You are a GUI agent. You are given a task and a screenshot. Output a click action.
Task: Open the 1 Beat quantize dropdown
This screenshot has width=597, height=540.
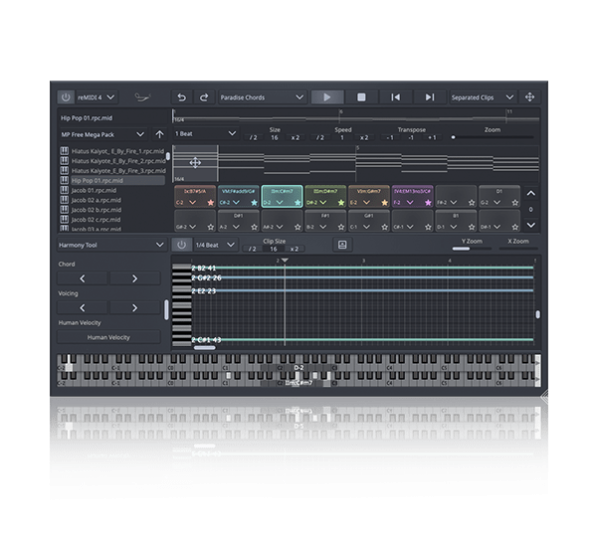pos(206,134)
